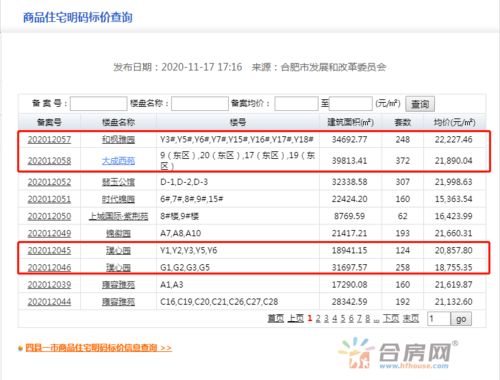
Task: Open record number 202012046
Action: tap(49, 267)
